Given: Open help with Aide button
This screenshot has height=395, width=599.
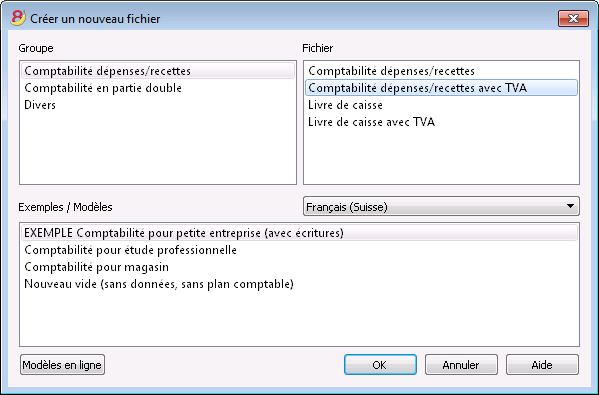Looking at the screenshot, I should [x=542, y=365].
